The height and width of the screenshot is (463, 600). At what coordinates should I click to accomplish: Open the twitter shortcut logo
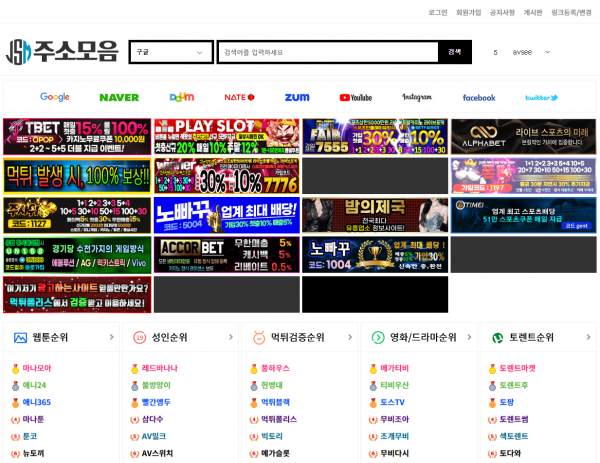coord(541,98)
